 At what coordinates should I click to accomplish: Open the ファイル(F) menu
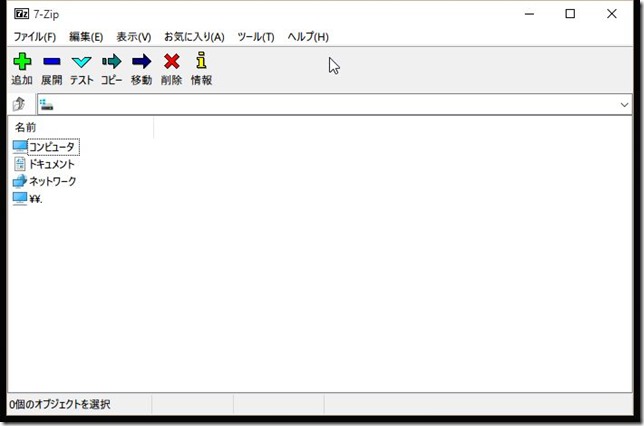pyautogui.click(x=35, y=37)
